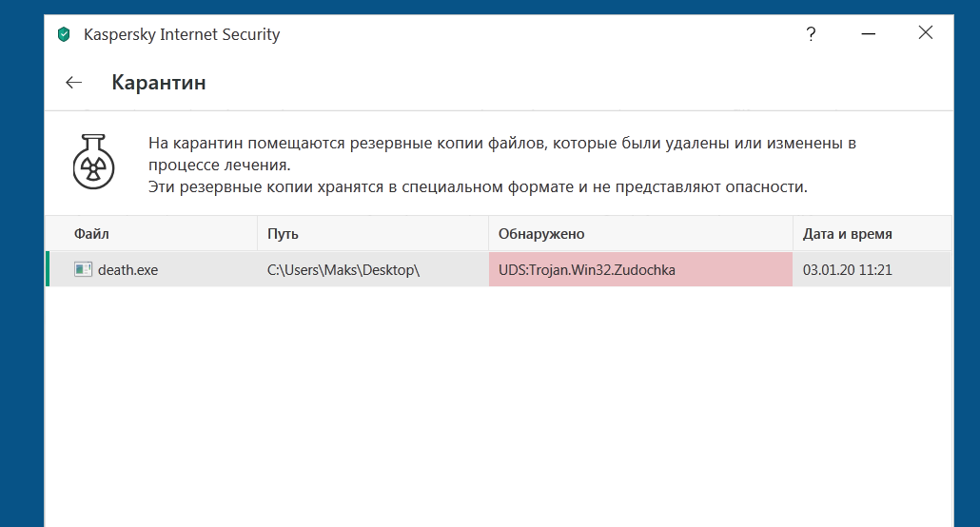980x527 pixels.
Task: Click the Kaspersky Internet Security title text
Action: click(182, 35)
